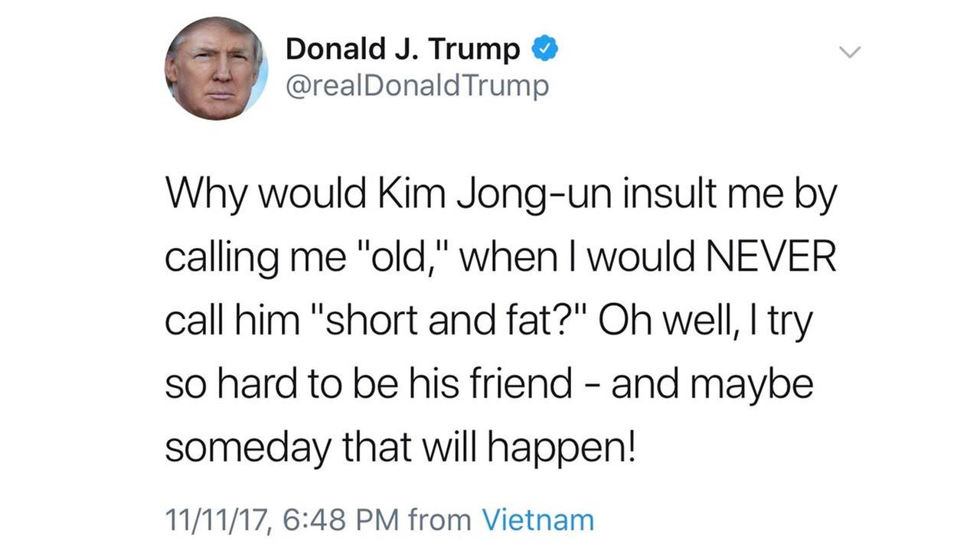Select the @realDonaldTrump handle
The width and height of the screenshot is (980, 551).
click(417, 86)
